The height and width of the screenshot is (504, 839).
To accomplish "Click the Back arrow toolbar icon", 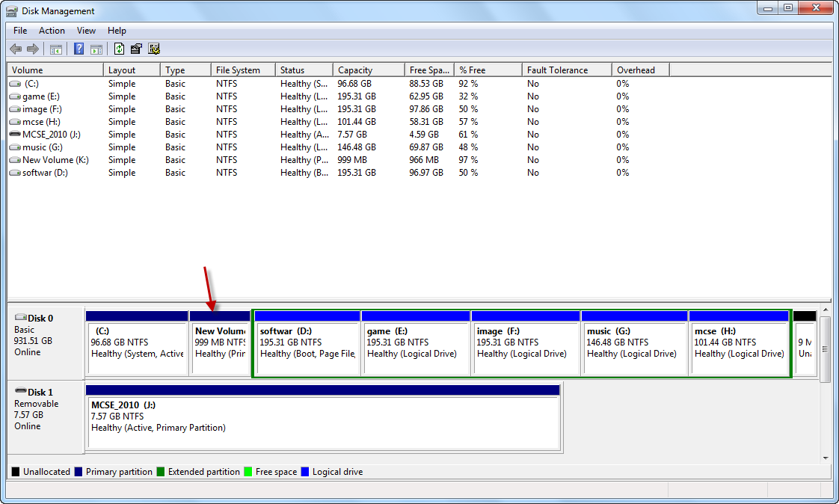I will point(16,49).
